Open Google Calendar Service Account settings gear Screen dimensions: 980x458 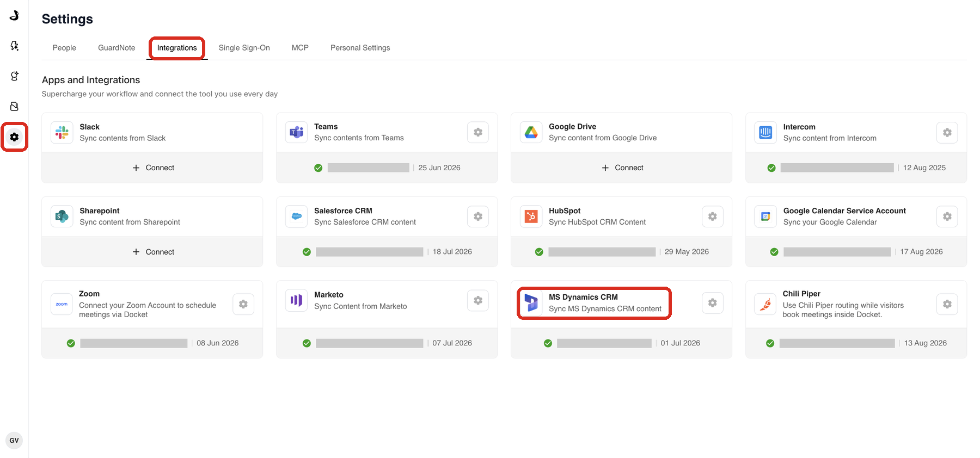click(947, 216)
